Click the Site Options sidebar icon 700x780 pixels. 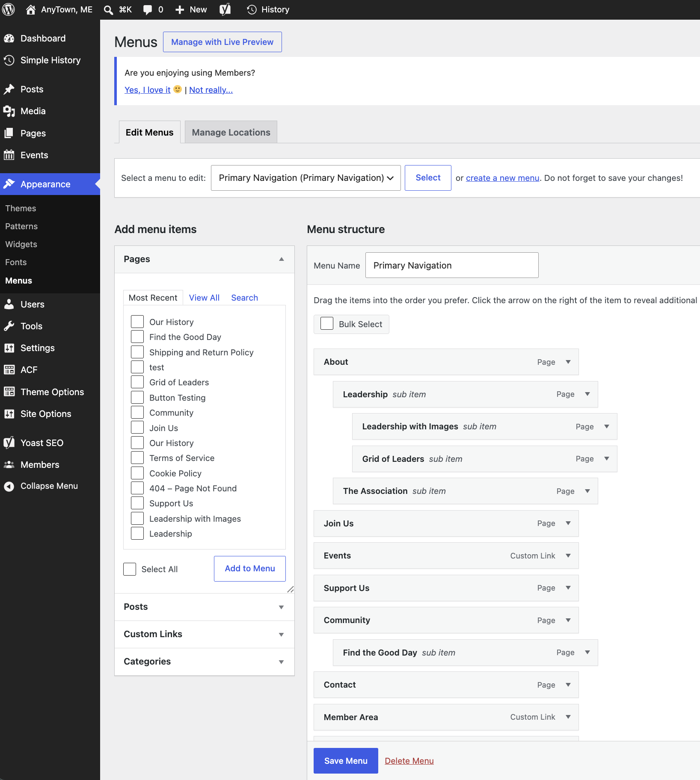pyautogui.click(x=9, y=414)
